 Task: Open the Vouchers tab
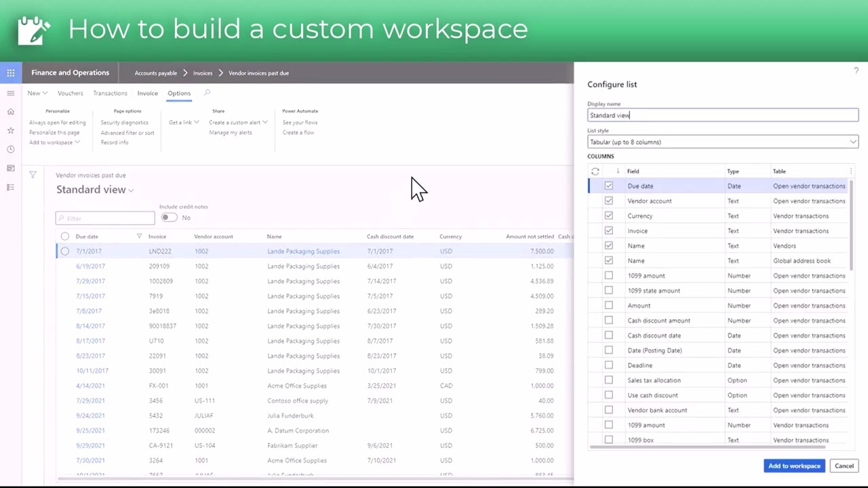tap(71, 93)
